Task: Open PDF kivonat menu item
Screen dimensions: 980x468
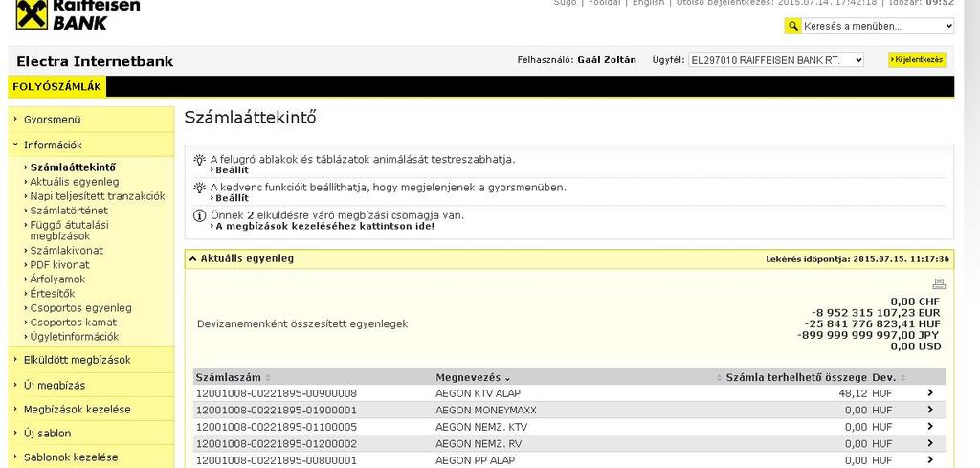Action: coord(60,265)
